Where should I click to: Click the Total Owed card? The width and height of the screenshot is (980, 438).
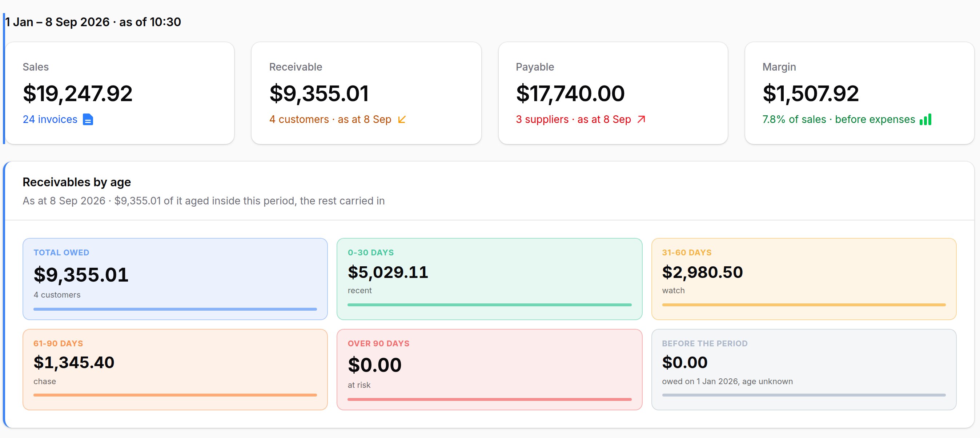click(x=175, y=279)
